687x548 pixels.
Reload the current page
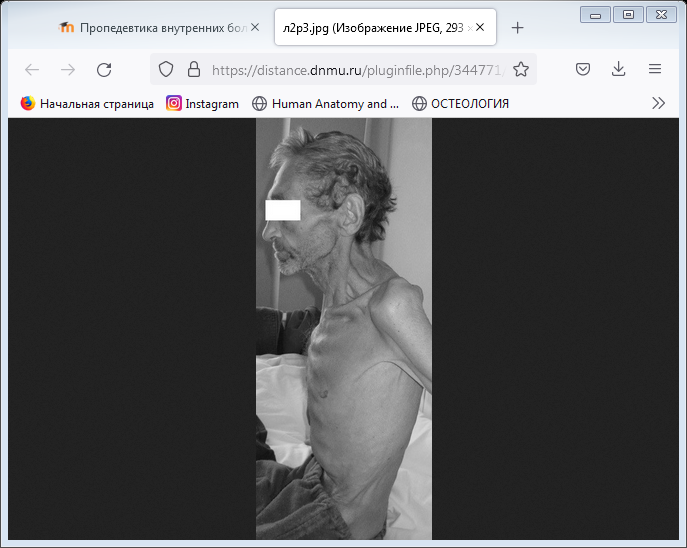pos(104,70)
